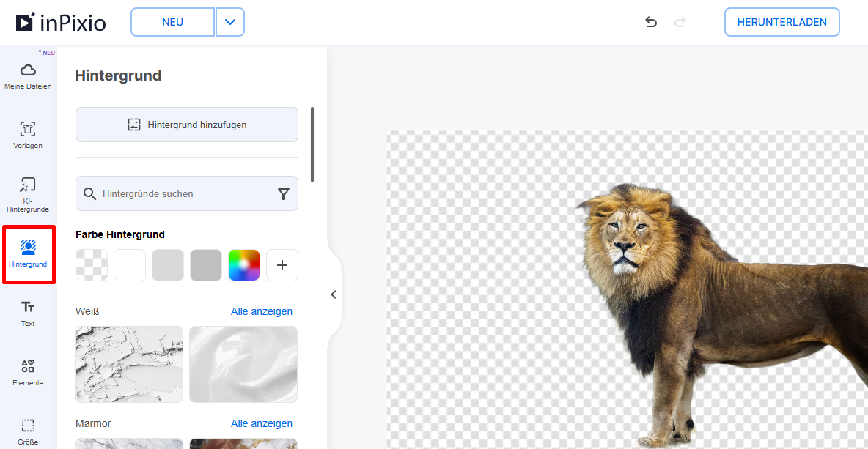This screenshot has height=449, width=868.
Task: Show all Weiß backgrounds
Action: click(262, 311)
